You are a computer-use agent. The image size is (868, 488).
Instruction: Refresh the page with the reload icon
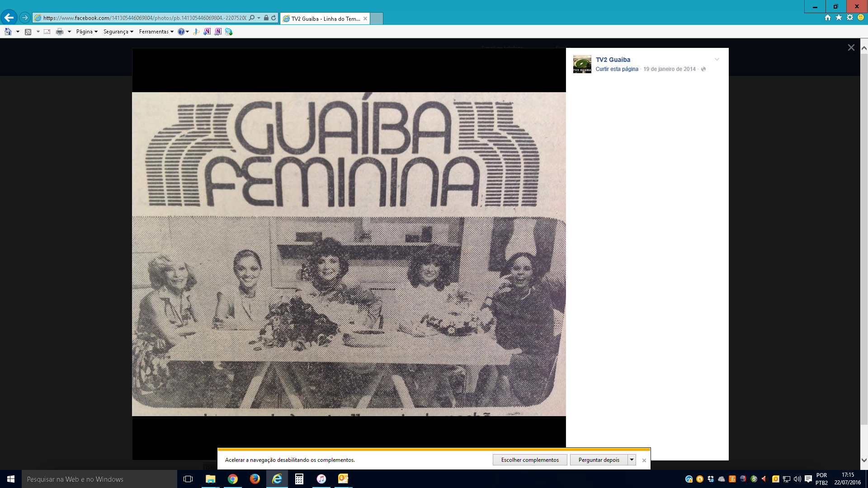tap(274, 18)
